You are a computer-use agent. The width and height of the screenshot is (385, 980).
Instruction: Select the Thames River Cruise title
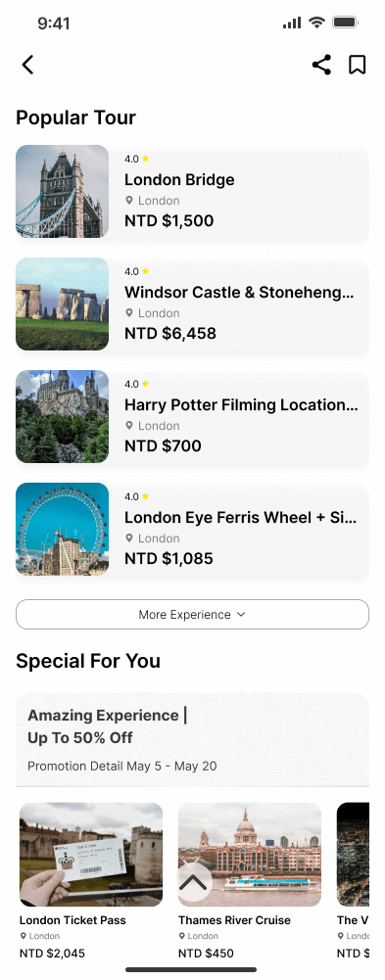pos(234,920)
